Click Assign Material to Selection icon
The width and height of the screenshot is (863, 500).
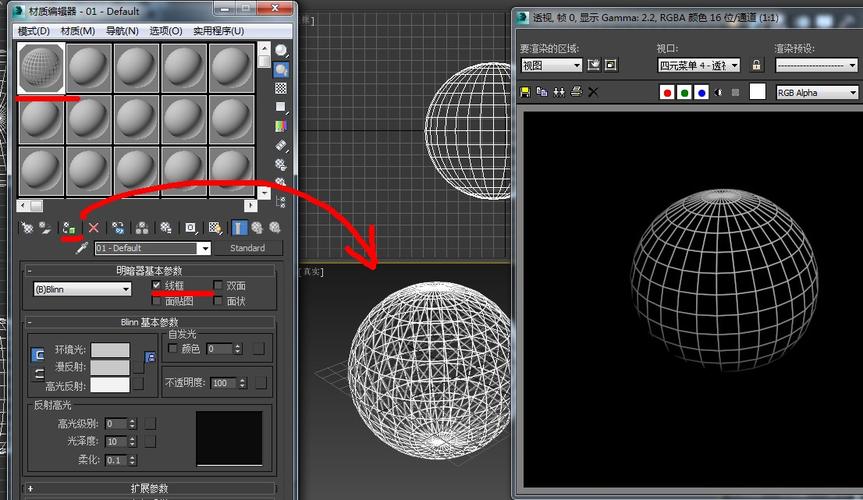coord(68,228)
